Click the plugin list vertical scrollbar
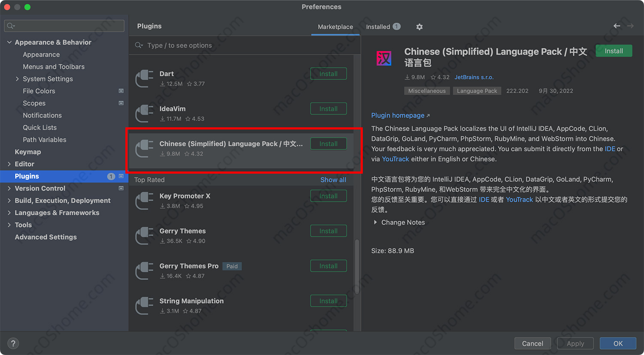The image size is (644, 355). tap(357, 267)
